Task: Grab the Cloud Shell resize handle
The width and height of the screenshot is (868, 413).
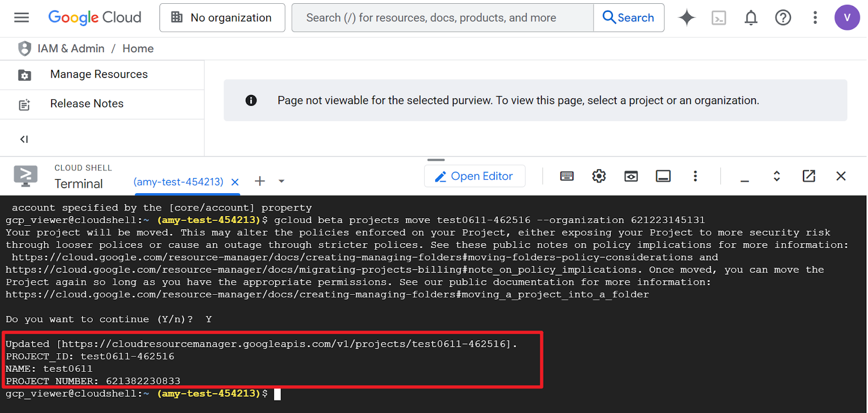Action: [x=436, y=160]
